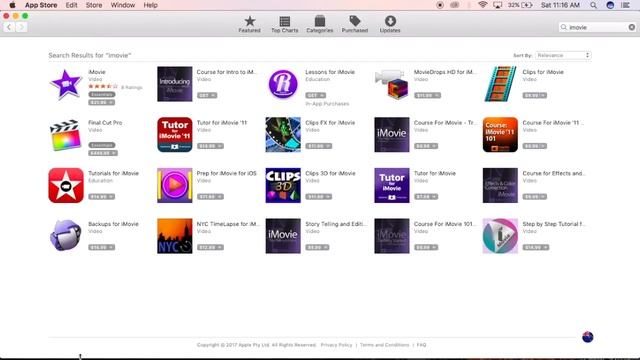This screenshot has height=360, width=640.
Task: Click the Privacy Policy link
Action: (336, 345)
